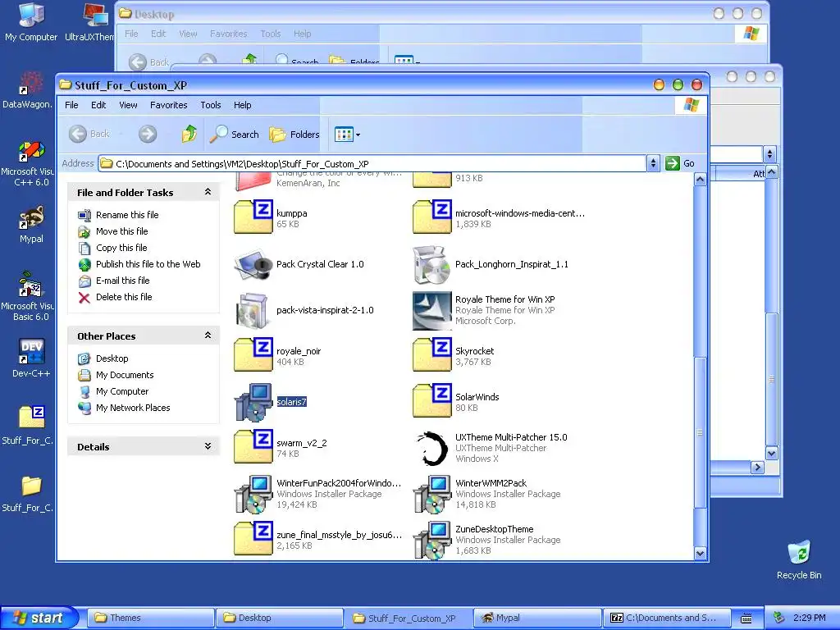Click the Forward navigation arrow
The image size is (840, 630).
click(148, 134)
